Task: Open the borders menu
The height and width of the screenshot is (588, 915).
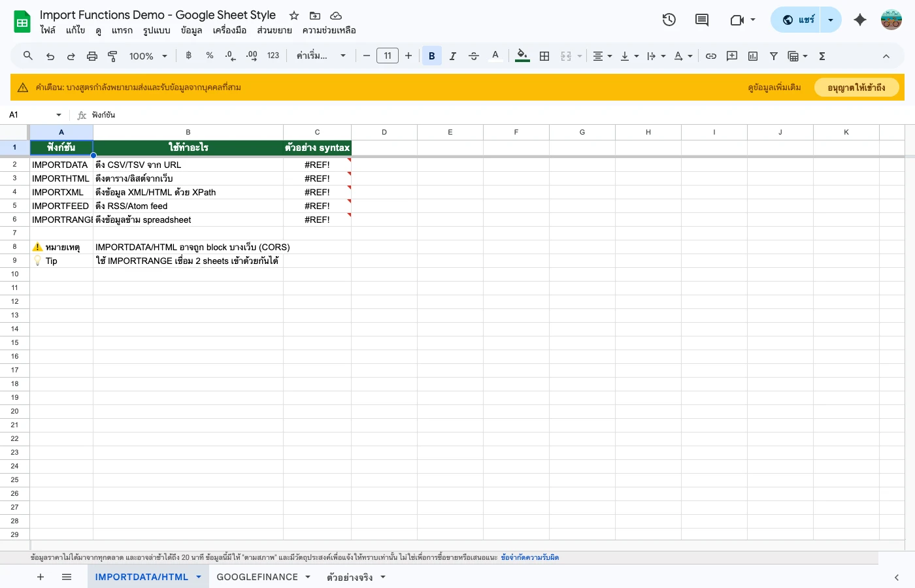Action: (x=544, y=56)
